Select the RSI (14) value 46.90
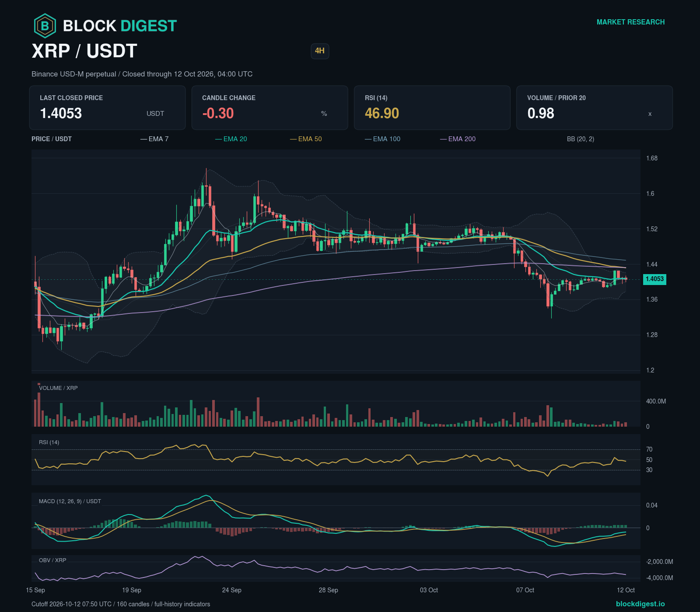The image size is (700, 612). click(382, 113)
